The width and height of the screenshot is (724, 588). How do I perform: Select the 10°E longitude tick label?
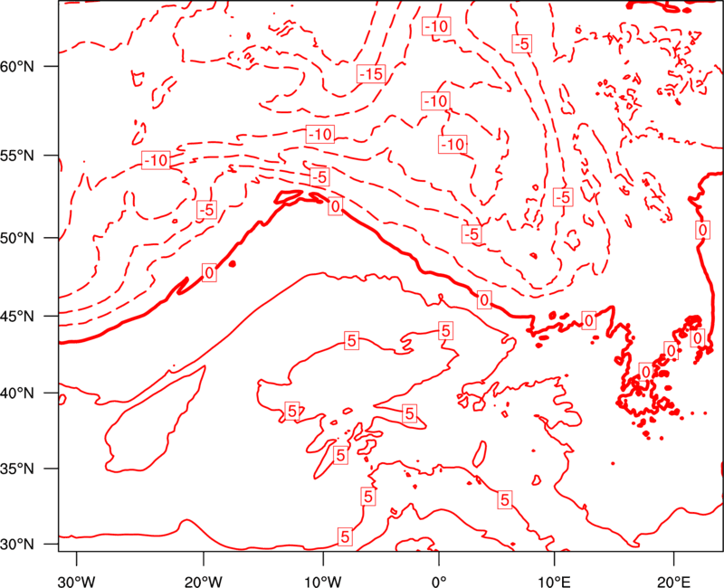click(x=554, y=581)
